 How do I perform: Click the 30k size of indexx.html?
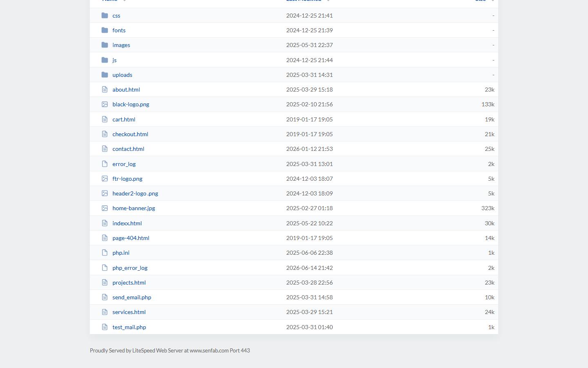tap(490, 223)
